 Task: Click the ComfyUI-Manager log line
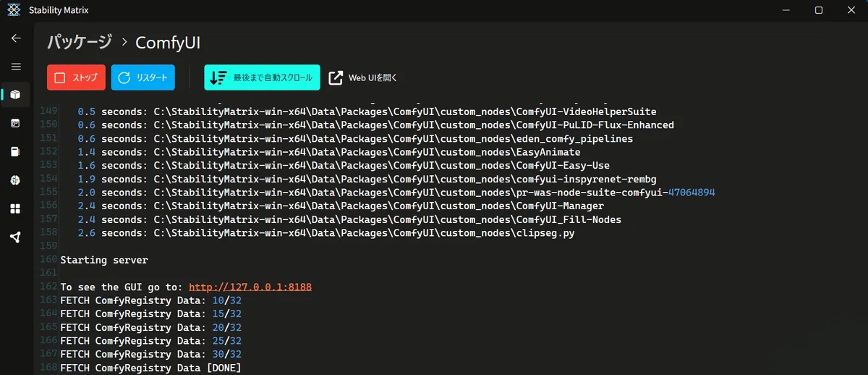(341, 206)
